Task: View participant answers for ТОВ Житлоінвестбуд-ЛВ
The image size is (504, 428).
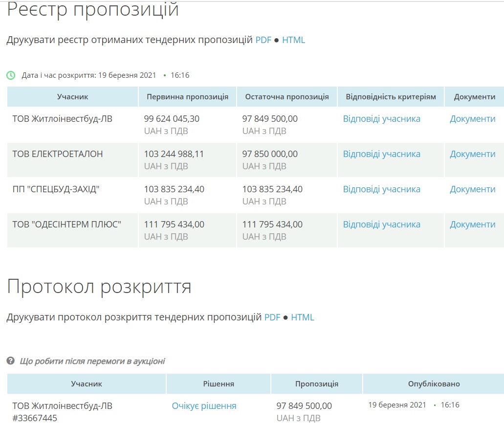Action: [x=381, y=119]
